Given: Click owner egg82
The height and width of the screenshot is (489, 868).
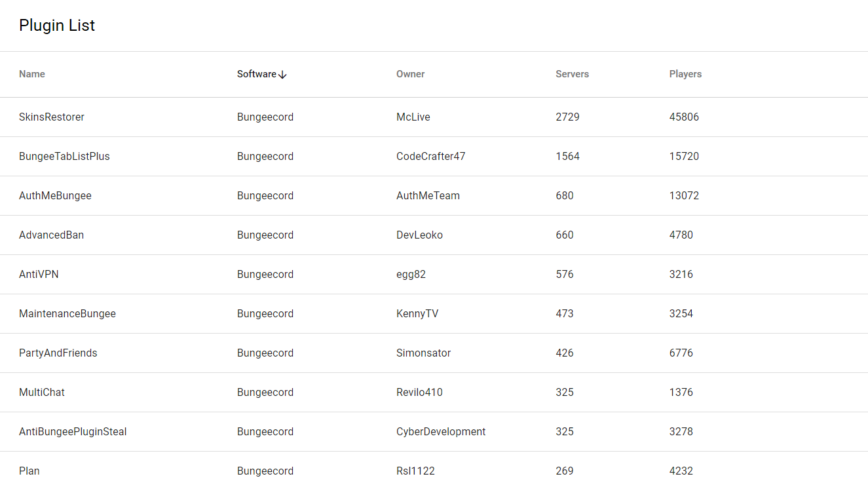Looking at the screenshot, I should click(411, 275).
